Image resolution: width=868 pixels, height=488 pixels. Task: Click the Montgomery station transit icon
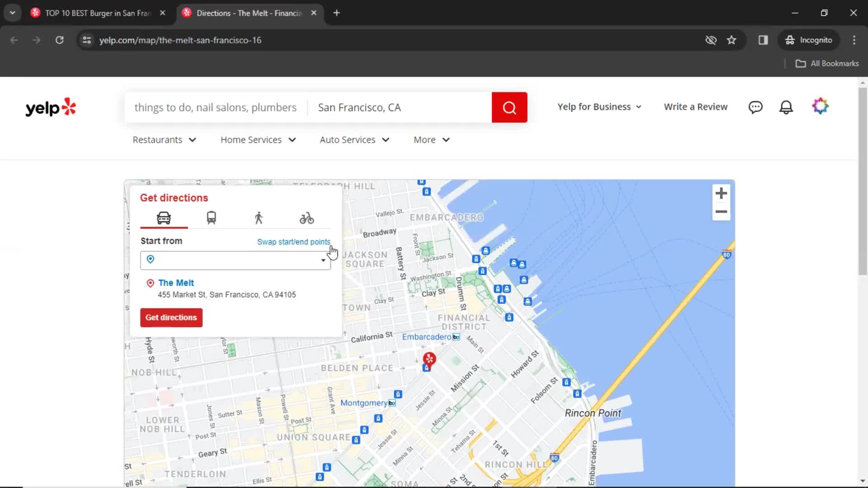(x=392, y=403)
